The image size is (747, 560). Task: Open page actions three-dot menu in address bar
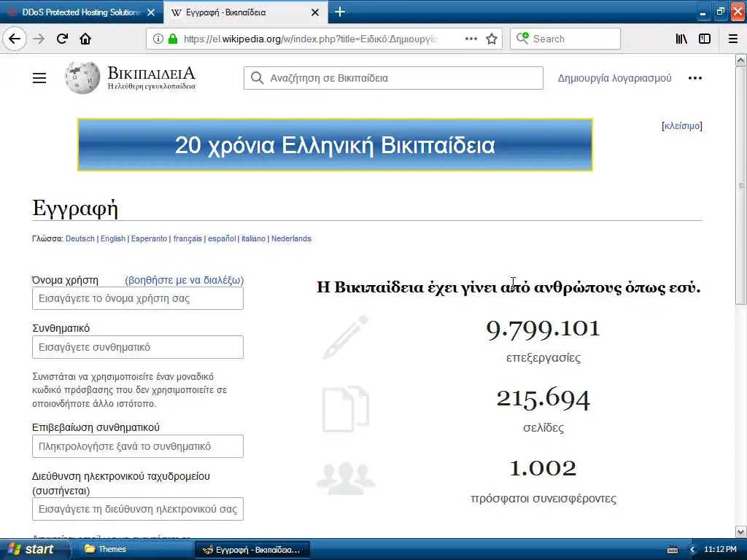[x=471, y=39]
